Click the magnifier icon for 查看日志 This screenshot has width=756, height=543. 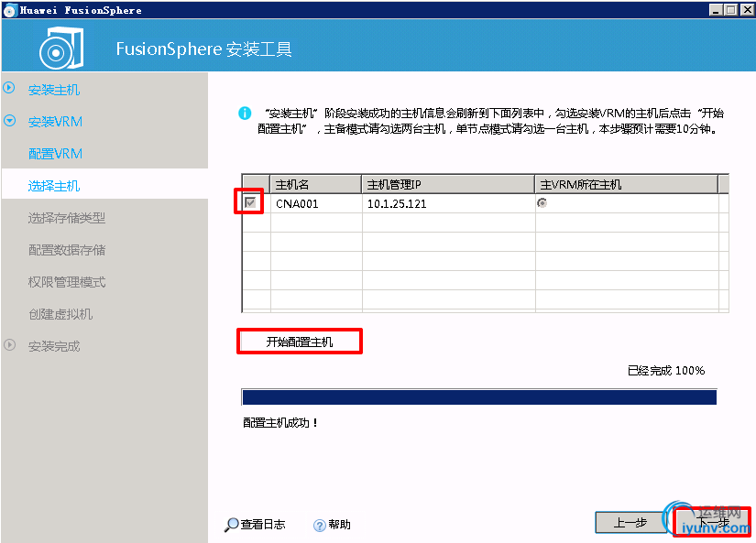[232, 524]
